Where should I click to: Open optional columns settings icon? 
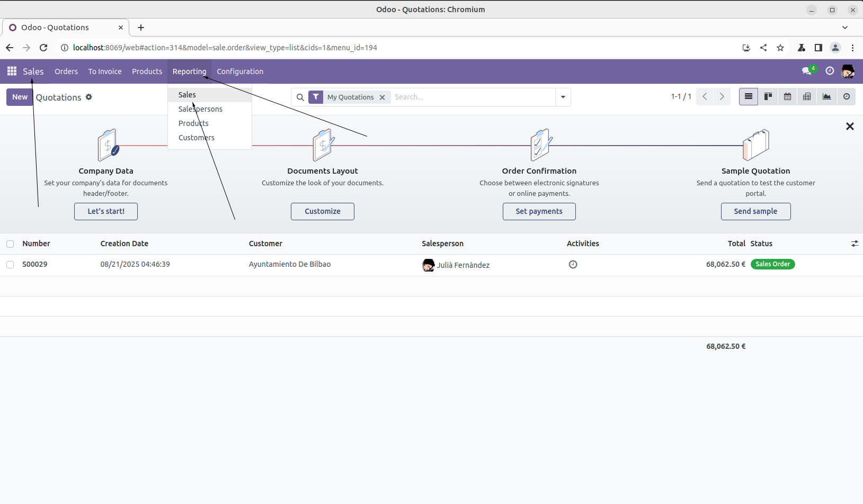point(854,244)
